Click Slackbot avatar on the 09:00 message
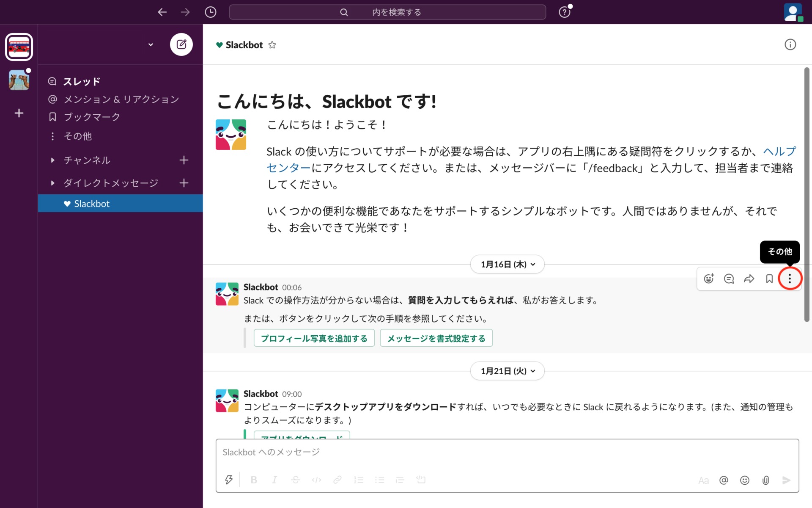Image resolution: width=812 pixels, height=508 pixels. click(227, 400)
